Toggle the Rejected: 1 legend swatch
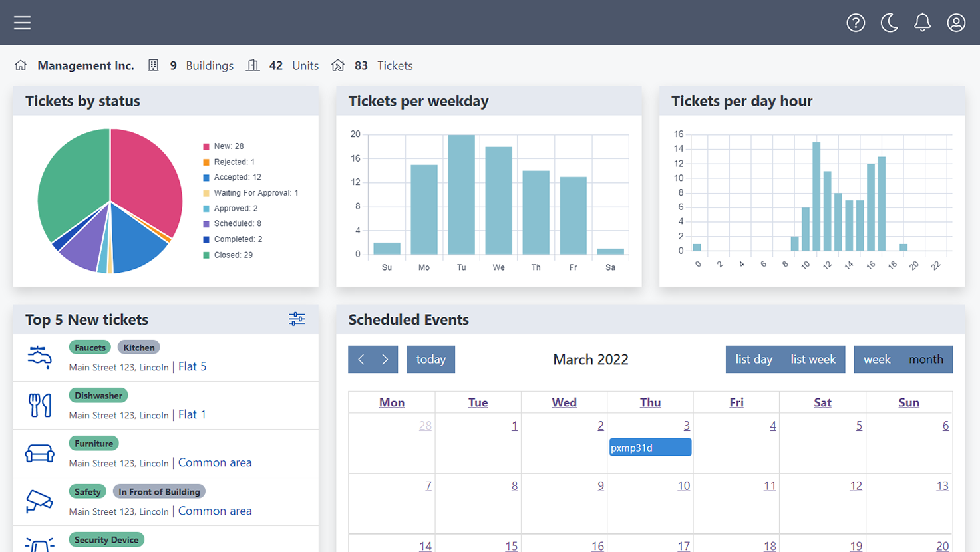The width and height of the screenshot is (980, 552). (x=206, y=162)
